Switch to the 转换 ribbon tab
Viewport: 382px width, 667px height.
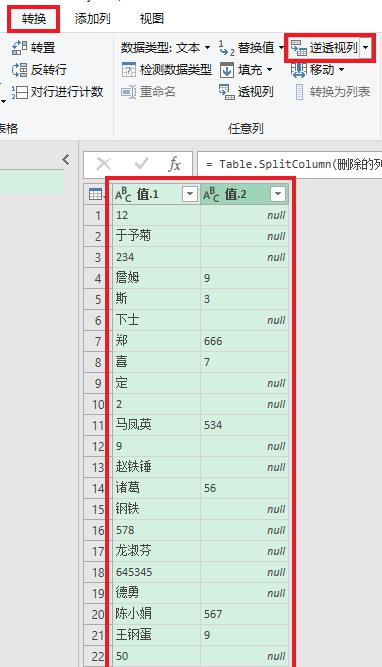[34, 19]
